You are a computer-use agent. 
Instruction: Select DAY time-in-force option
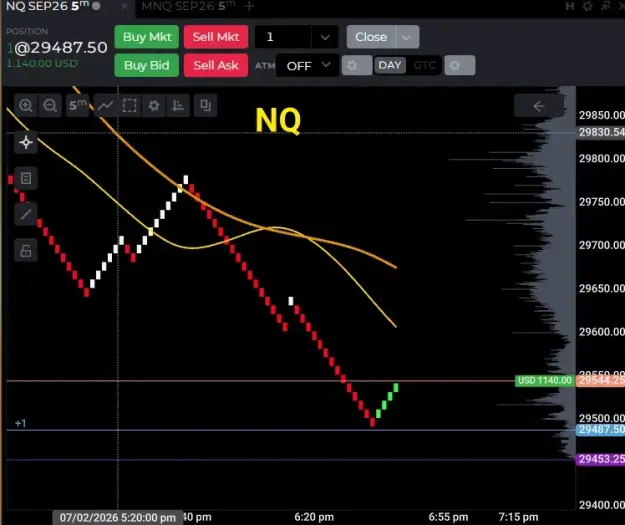pyautogui.click(x=390, y=65)
